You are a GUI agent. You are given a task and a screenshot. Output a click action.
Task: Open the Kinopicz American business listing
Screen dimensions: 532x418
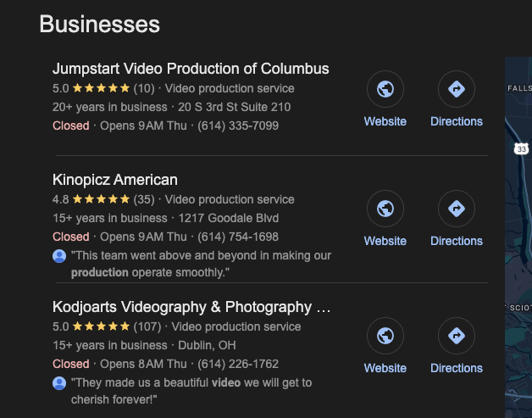tap(115, 180)
